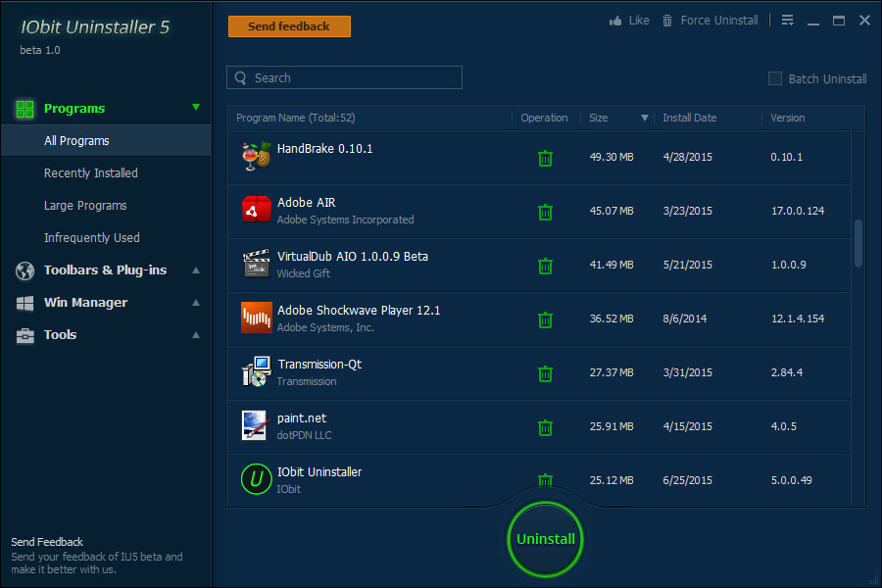Screen dimensions: 882x588
Task: Click the green Programs grid icon
Action: pyautogui.click(x=24, y=109)
